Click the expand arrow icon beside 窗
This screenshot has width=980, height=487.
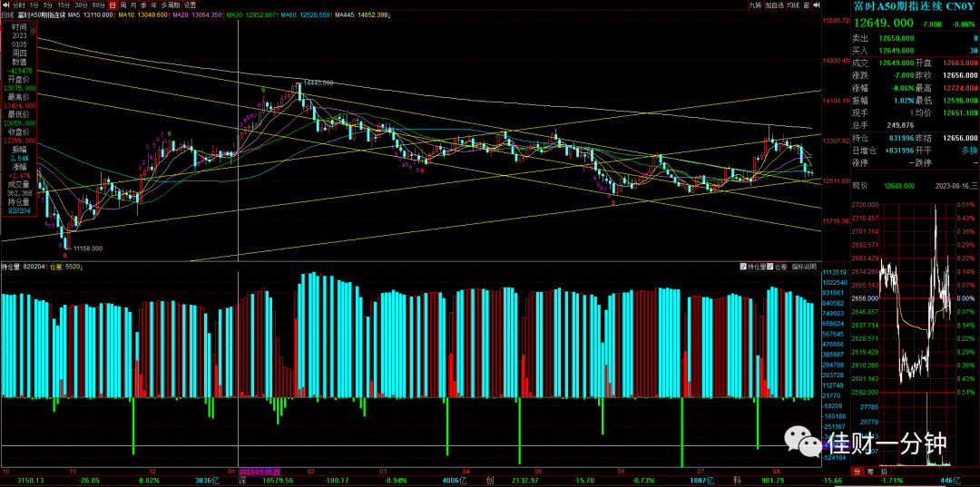coord(817,5)
